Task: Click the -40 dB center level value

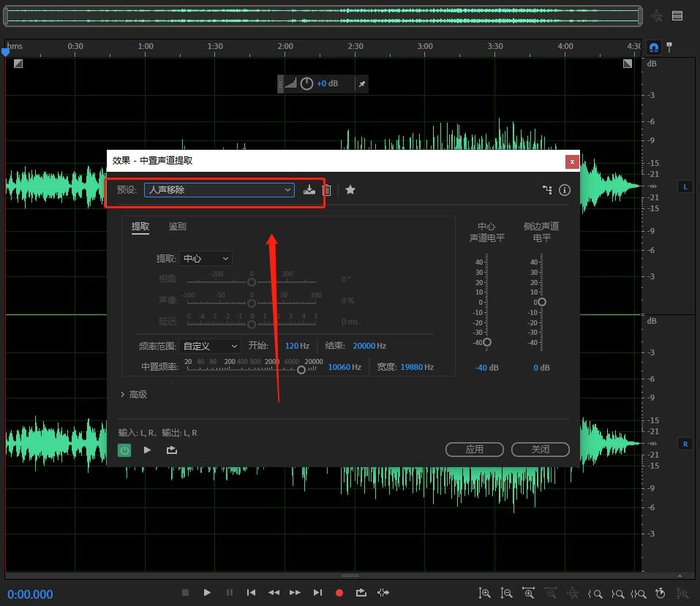Action: pos(486,368)
